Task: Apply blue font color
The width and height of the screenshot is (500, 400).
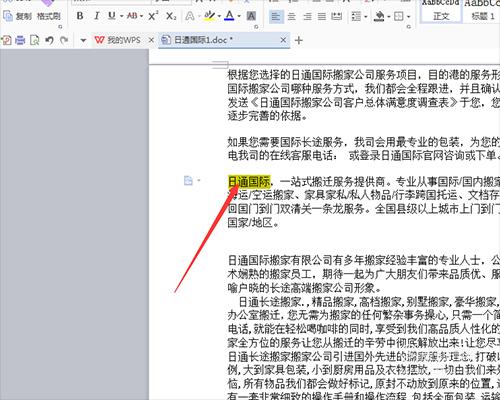Action: (x=229, y=16)
